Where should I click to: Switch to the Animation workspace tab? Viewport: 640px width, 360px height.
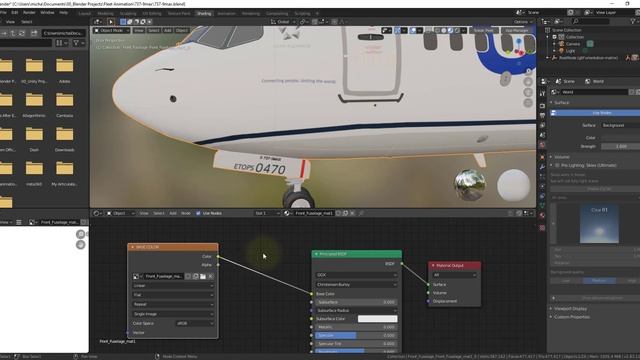pyautogui.click(x=226, y=13)
